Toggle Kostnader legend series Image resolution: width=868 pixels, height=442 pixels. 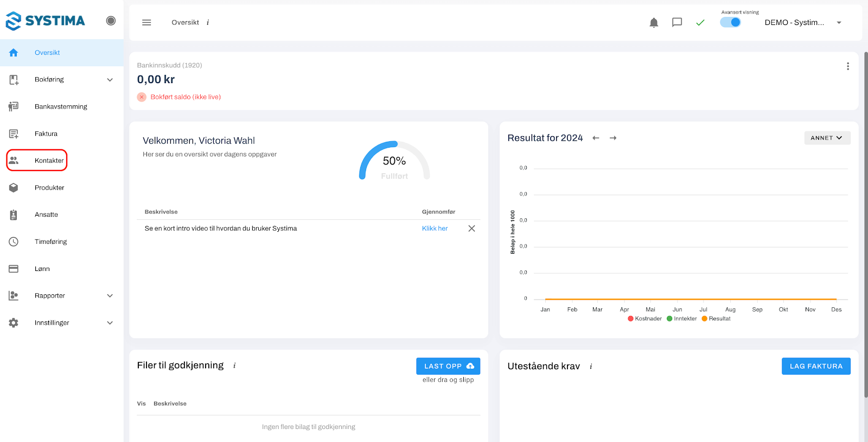click(x=644, y=319)
